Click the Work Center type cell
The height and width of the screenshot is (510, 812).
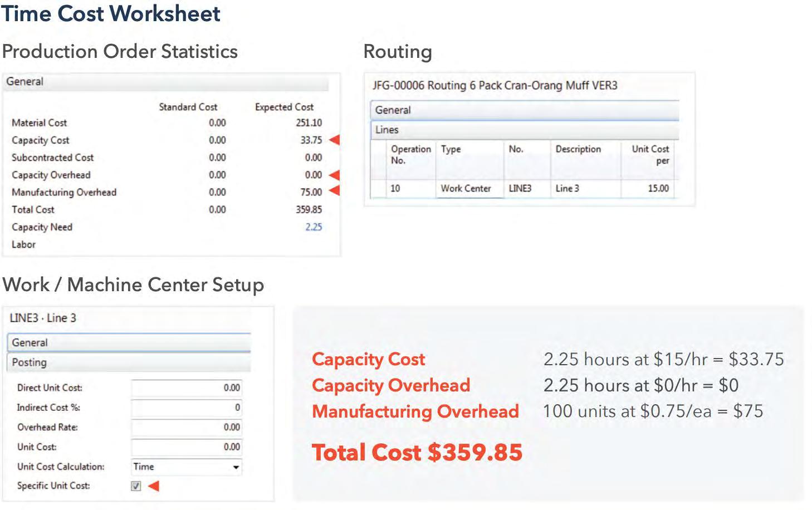click(x=470, y=188)
